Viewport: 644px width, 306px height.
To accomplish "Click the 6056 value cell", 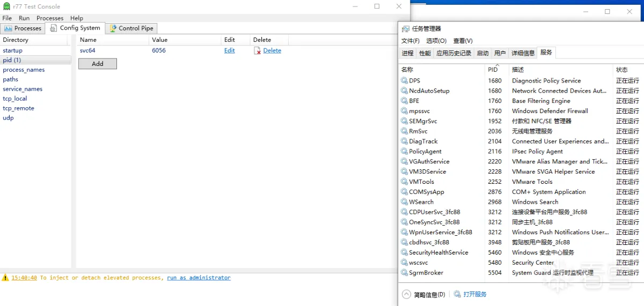I will point(159,50).
